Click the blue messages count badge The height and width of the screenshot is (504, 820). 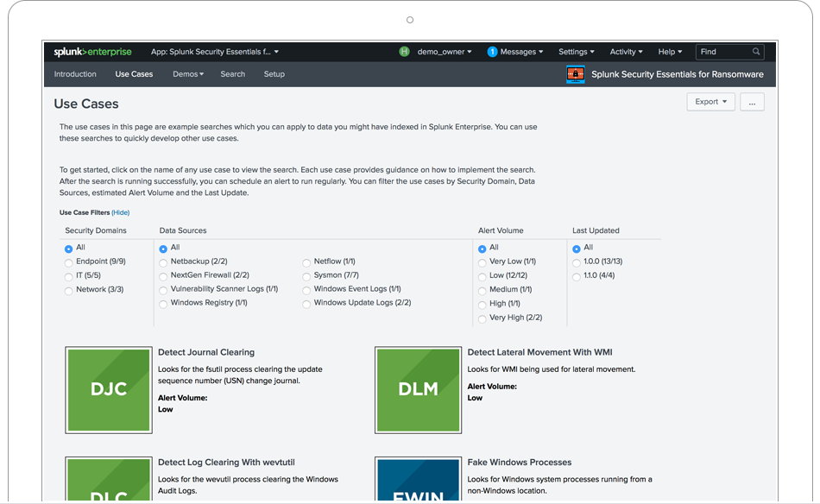[x=492, y=52]
